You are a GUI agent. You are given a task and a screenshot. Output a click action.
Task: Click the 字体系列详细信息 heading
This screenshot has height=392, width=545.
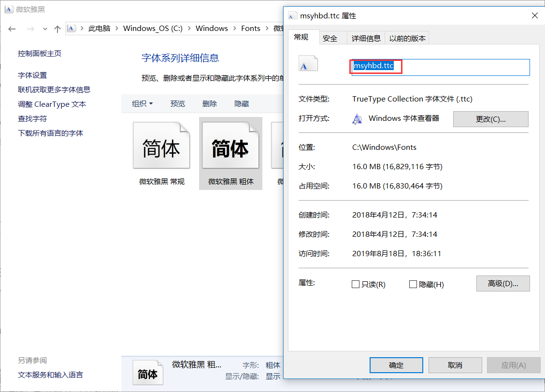point(180,58)
